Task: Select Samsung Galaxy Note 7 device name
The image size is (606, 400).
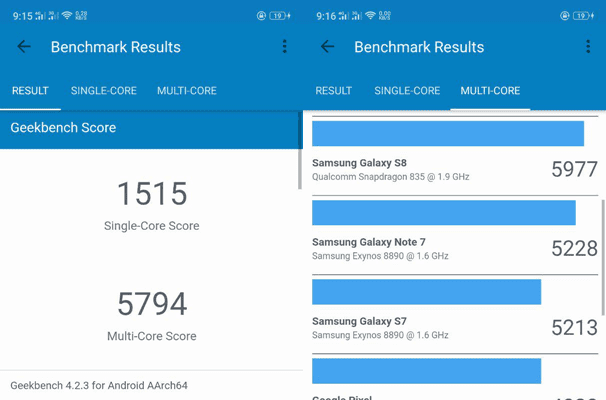Action: tap(369, 242)
